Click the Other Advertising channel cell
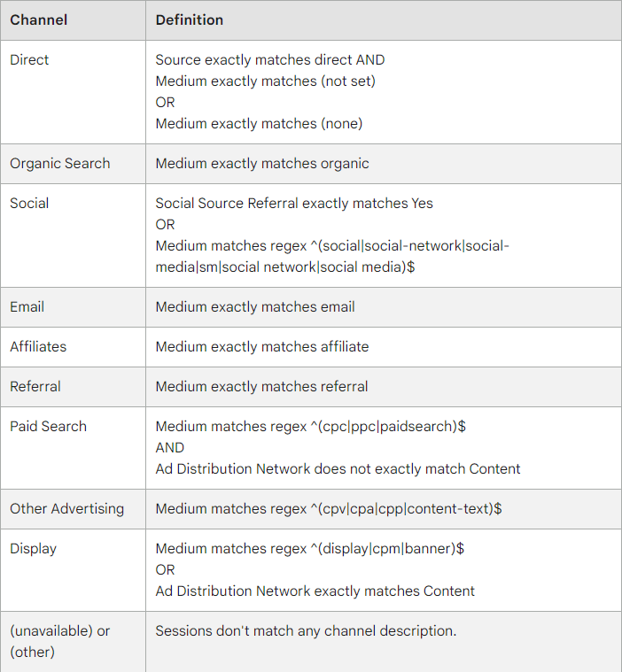Viewport: 622px width, 672px height. pyautogui.click(x=66, y=509)
